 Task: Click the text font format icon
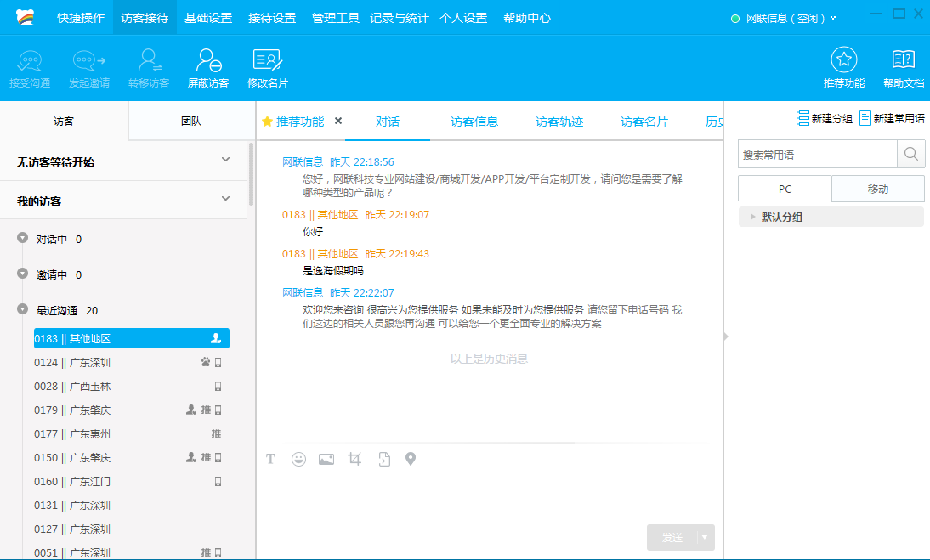pos(271,459)
